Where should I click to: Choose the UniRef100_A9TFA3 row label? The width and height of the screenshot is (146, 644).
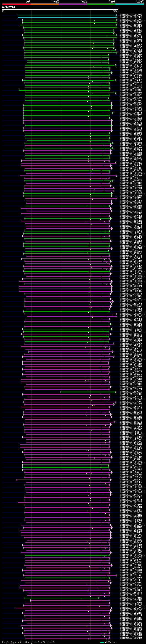131,575
